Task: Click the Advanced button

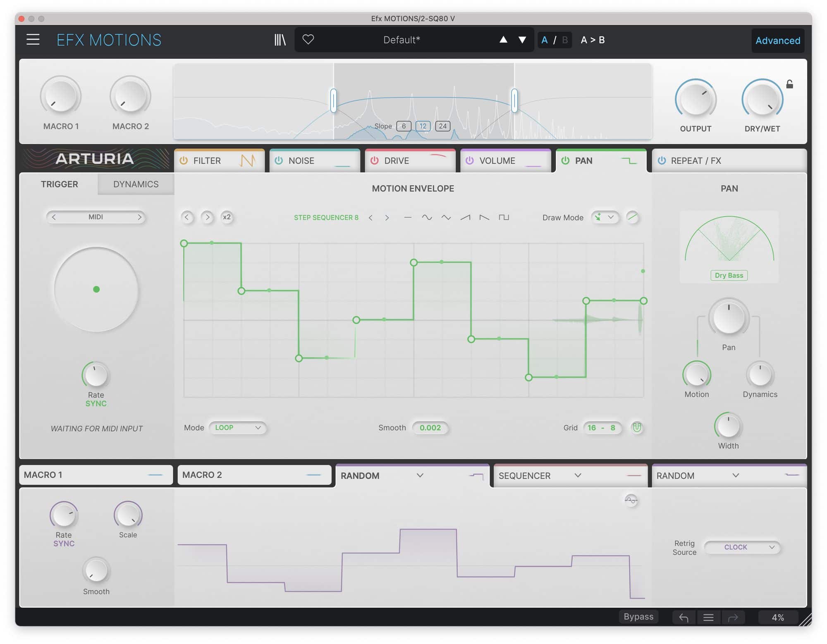Action: [777, 41]
